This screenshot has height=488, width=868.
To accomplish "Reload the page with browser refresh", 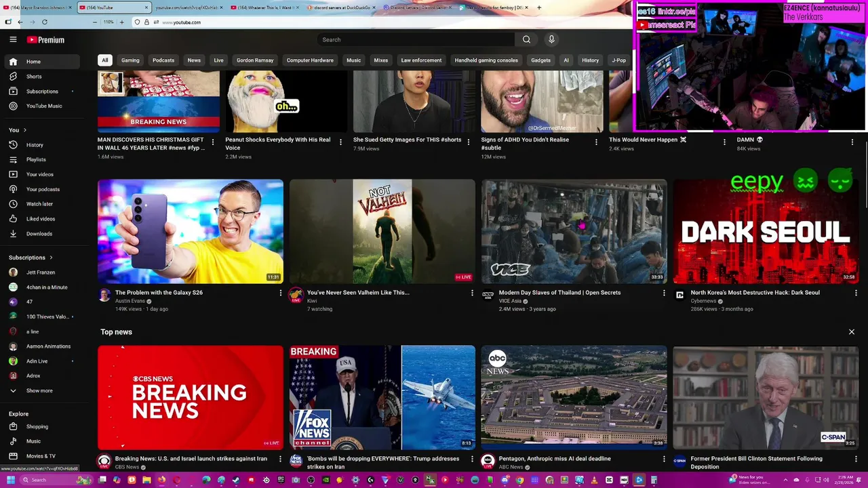I will 45,22.
